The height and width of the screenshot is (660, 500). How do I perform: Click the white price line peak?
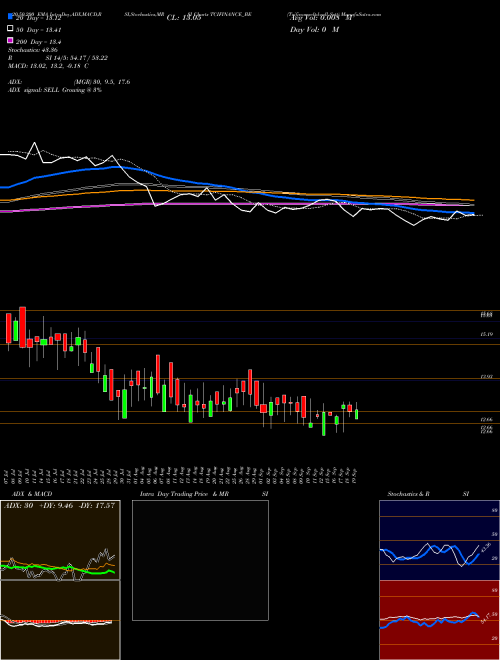[35, 144]
